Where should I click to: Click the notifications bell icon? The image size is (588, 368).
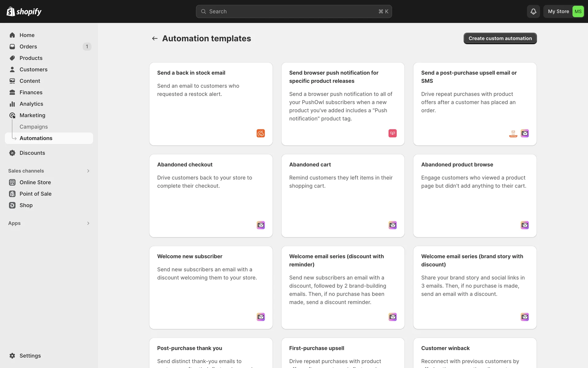click(x=533, y=11)
